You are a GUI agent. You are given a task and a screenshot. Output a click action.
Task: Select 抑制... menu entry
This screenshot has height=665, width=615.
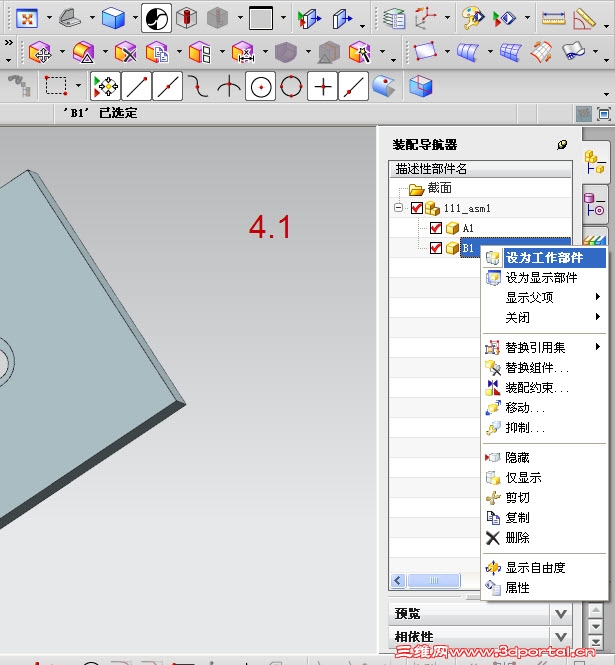pos(545,428)
